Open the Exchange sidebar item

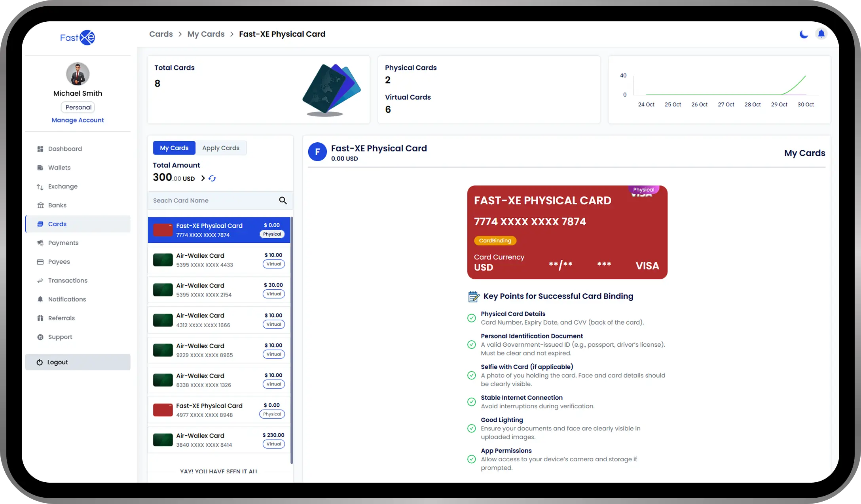(x=63, y=187)
